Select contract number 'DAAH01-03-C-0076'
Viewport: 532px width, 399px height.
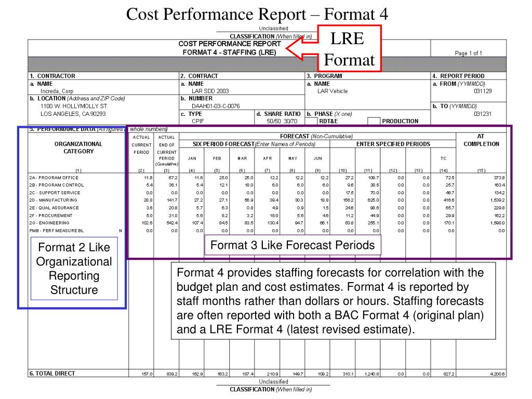[x=216, y=106]
